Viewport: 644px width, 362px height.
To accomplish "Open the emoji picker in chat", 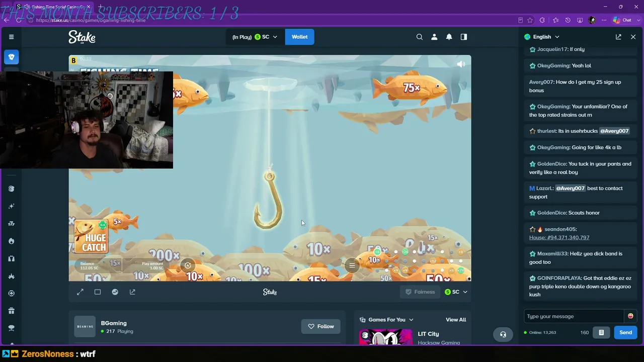I will [x=630, y=316].
